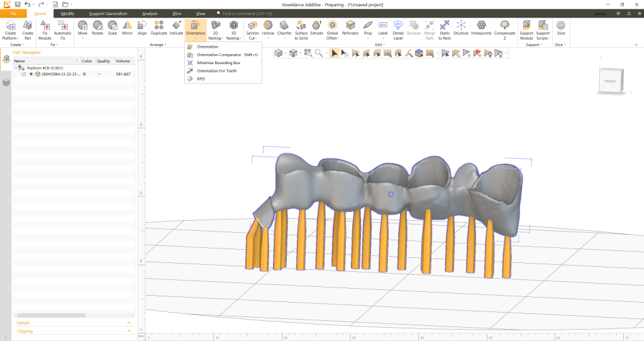
Task: Collapse the Platform #CR-S130 tree node
Action: click(x=16, y=68)
